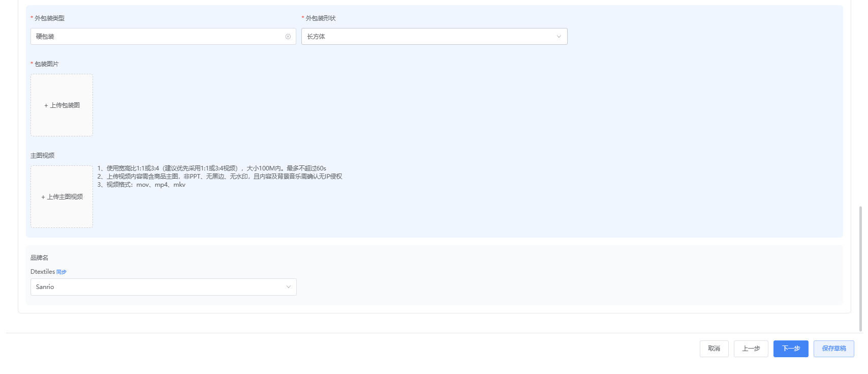The height and width of the screenshot is (374, 868).
Task: Click the 同步 link next to Dtextiles
Action: click(x=61, y=272)
